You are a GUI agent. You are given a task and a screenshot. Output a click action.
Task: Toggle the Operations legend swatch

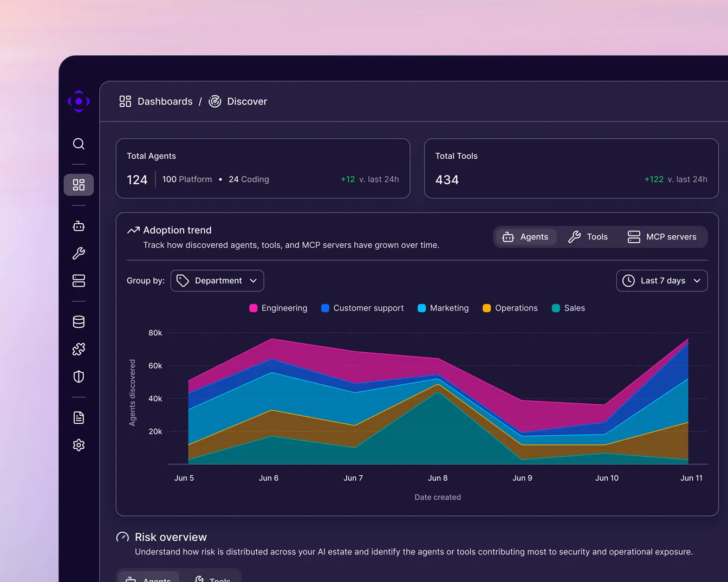pos(486,308)
